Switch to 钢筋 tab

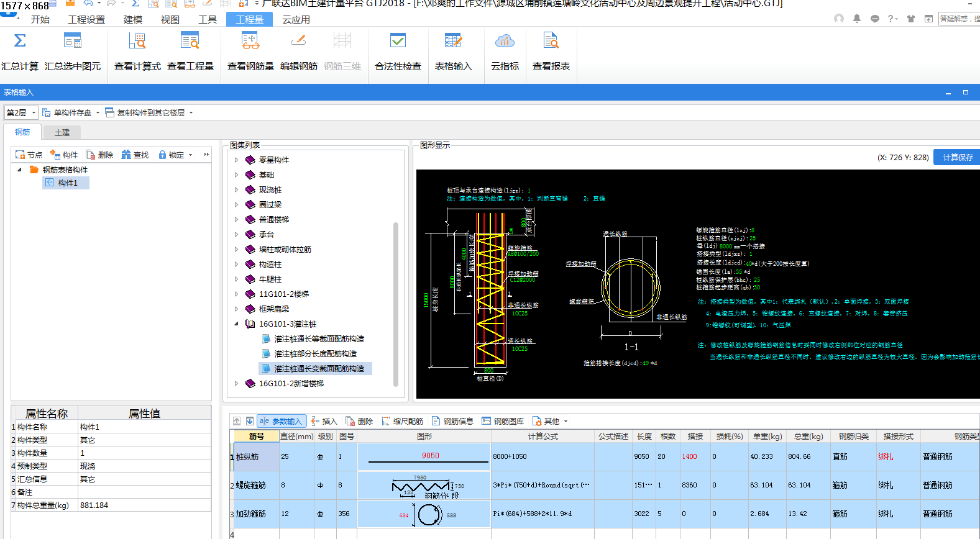[x=22, y=132]
